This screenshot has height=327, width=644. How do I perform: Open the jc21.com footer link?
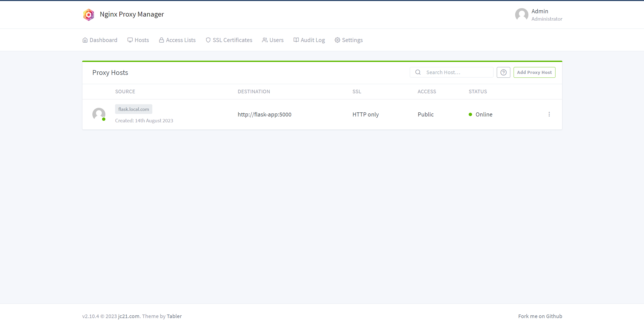coord(129,316)
